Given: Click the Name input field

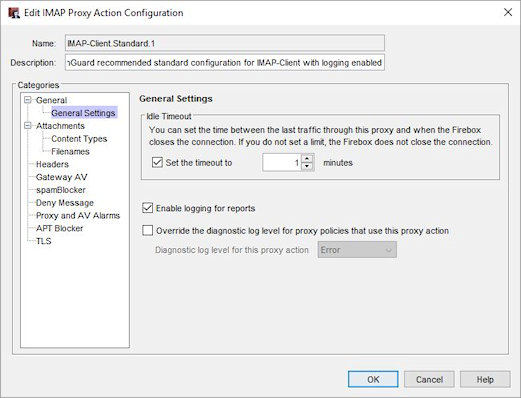Looking at the screenshot, I should pyautogui.click(x=225, y=43).
